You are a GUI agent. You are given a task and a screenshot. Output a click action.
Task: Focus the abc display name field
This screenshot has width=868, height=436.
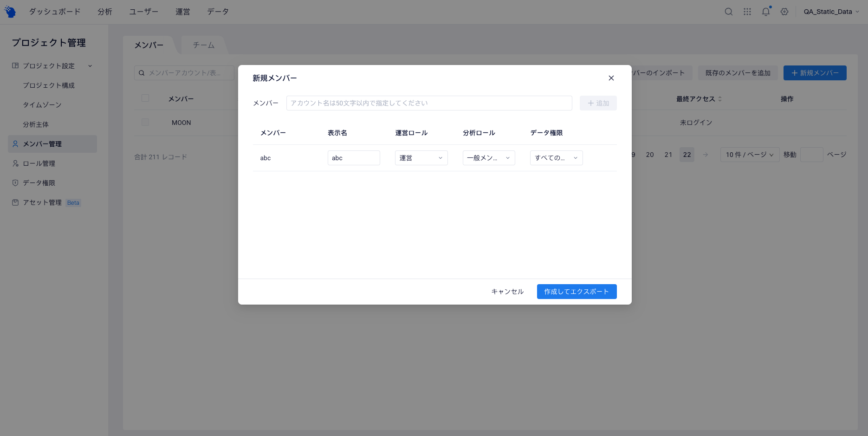(354, 158)
